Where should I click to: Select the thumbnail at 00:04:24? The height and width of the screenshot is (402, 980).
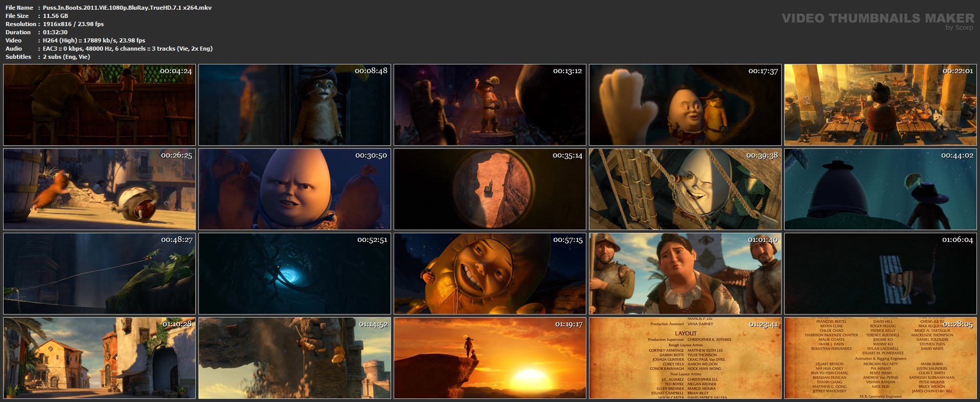(99, 105)
